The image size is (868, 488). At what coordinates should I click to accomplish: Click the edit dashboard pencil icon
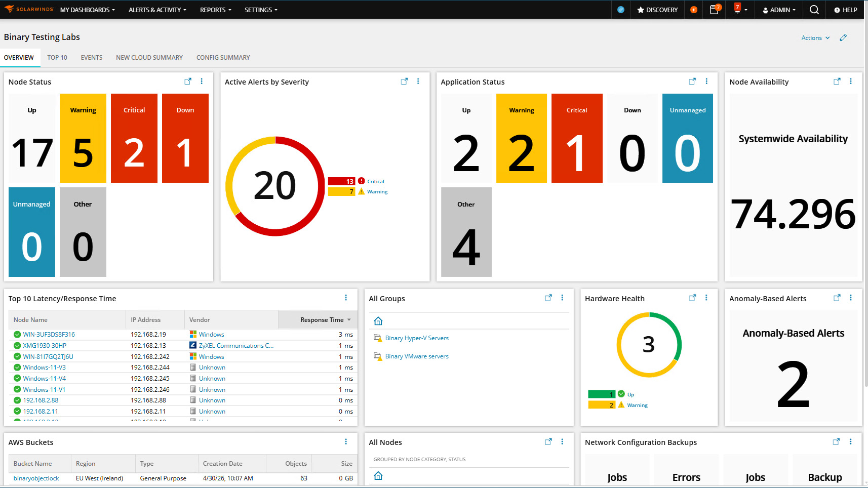[x=843, y=38]
